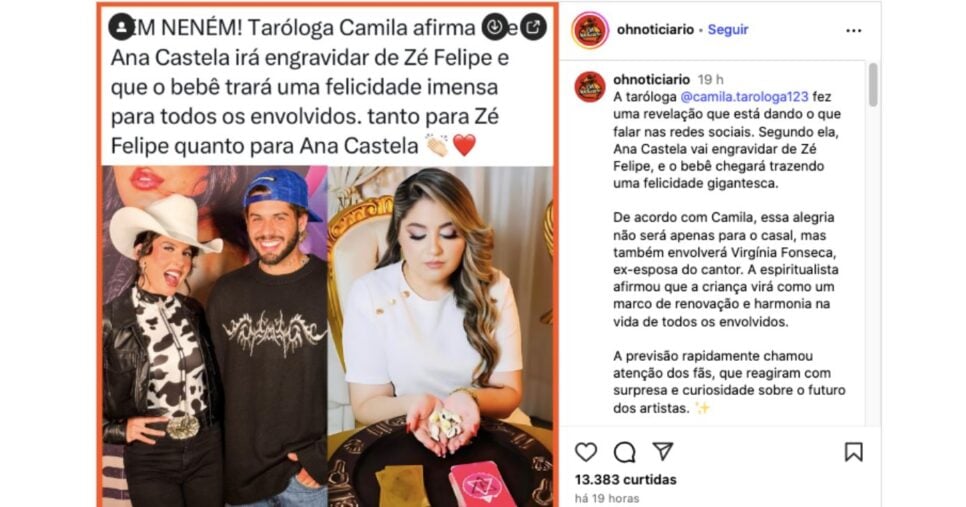Click the Ana Castela and Zé Felipe photo
This screenshot has height=507, width=966.
point(214,336)
